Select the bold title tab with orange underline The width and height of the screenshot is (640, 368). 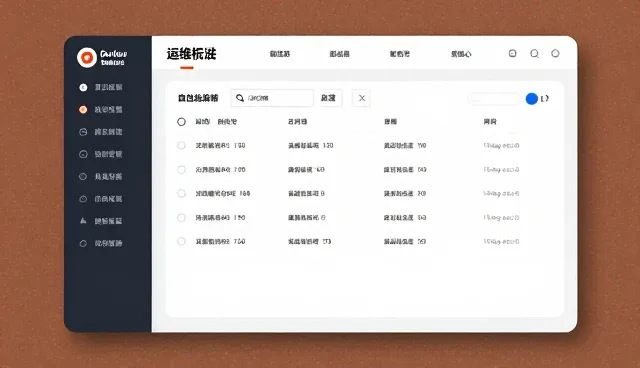point(191,54)
